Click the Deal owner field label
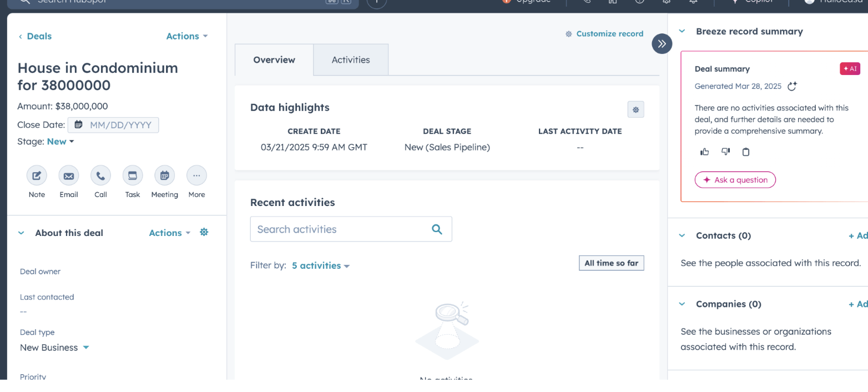868x392 pixels. (x=40, y=272)
